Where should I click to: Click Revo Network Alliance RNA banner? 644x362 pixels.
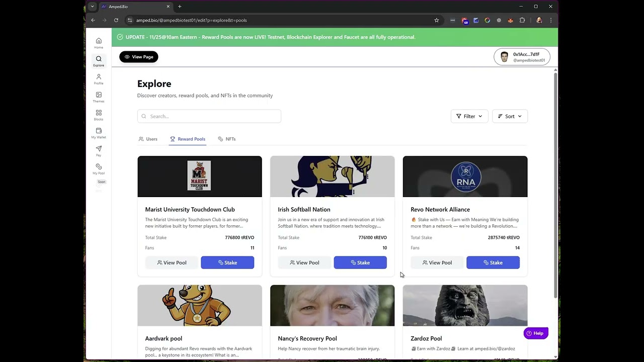pyautogui.click(x=465, y=176)
